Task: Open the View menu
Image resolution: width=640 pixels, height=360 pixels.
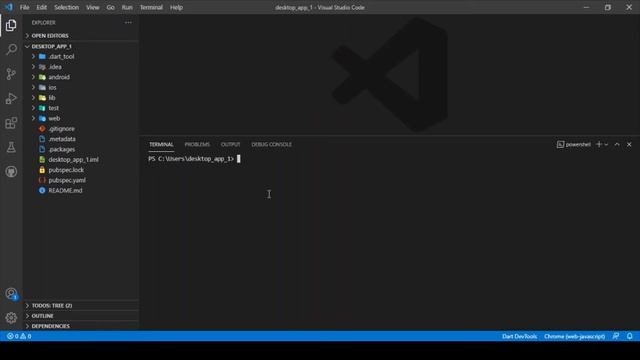Action: tap(93, 7)
